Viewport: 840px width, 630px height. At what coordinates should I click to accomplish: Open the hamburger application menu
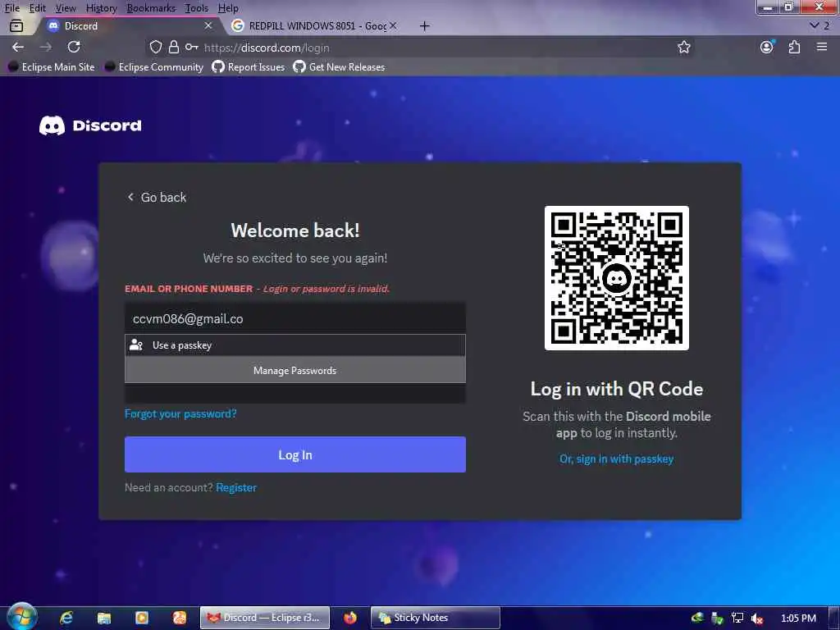(822, 47)
